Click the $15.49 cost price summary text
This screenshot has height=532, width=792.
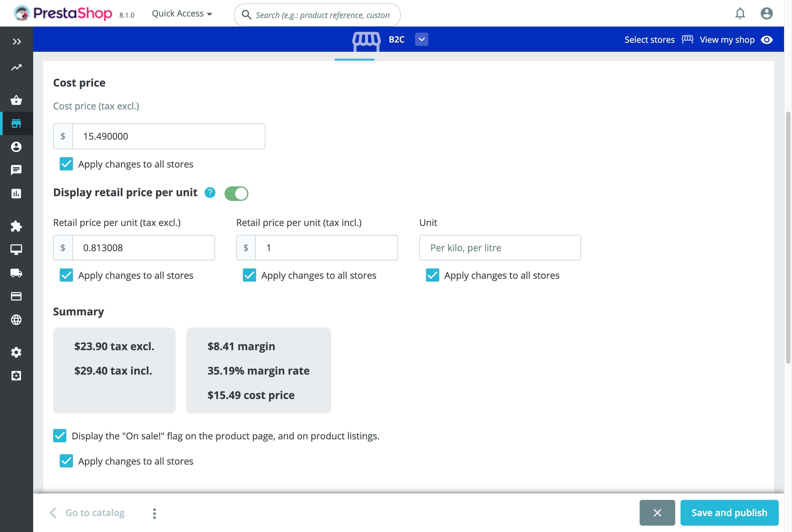[251, 395]
